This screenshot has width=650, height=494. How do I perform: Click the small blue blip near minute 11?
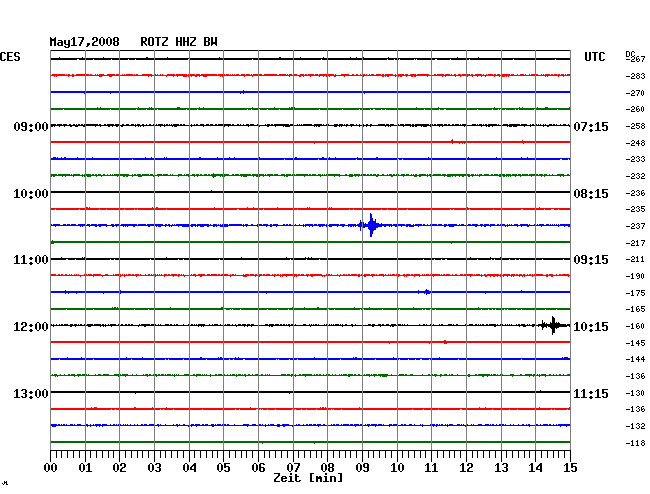click(427, 292)
